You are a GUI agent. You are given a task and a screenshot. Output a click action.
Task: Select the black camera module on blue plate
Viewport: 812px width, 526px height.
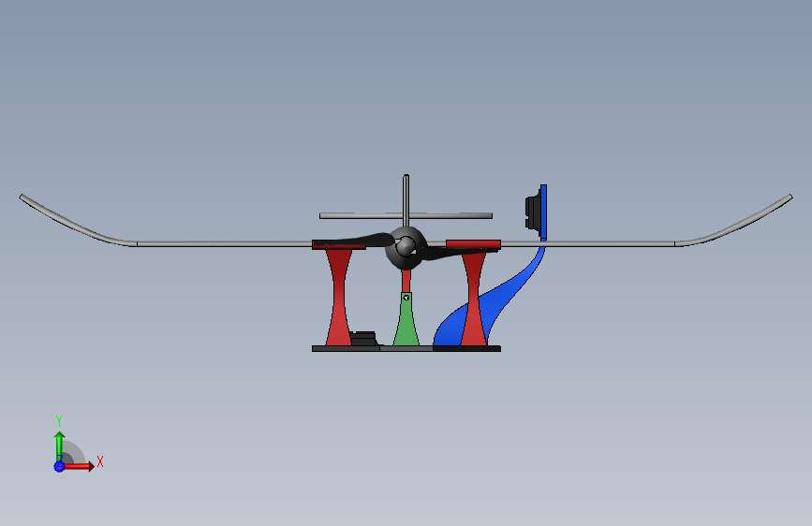pyautogui.click(x=532, y=212)
